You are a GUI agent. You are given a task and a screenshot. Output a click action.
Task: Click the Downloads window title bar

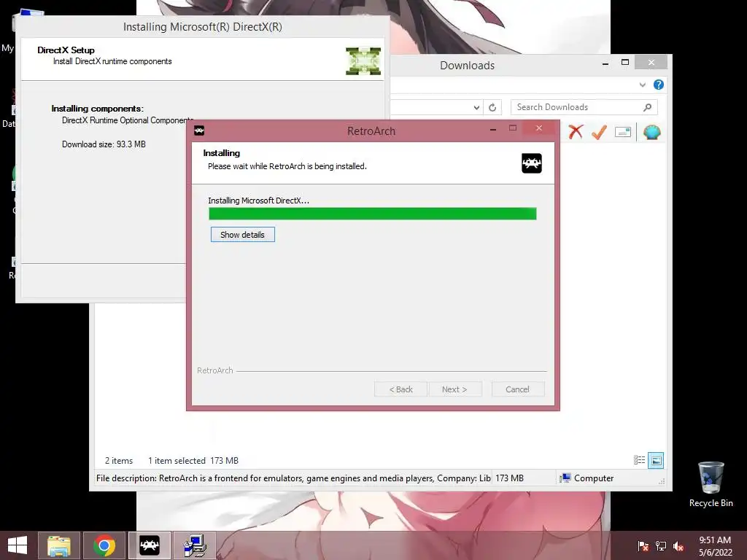467,65
